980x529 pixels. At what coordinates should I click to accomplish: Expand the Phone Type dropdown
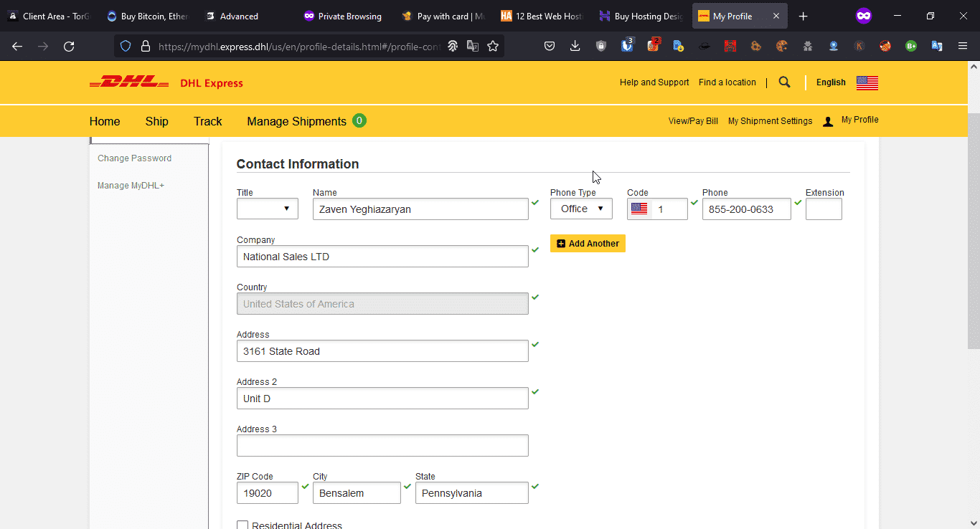point(581,209)
